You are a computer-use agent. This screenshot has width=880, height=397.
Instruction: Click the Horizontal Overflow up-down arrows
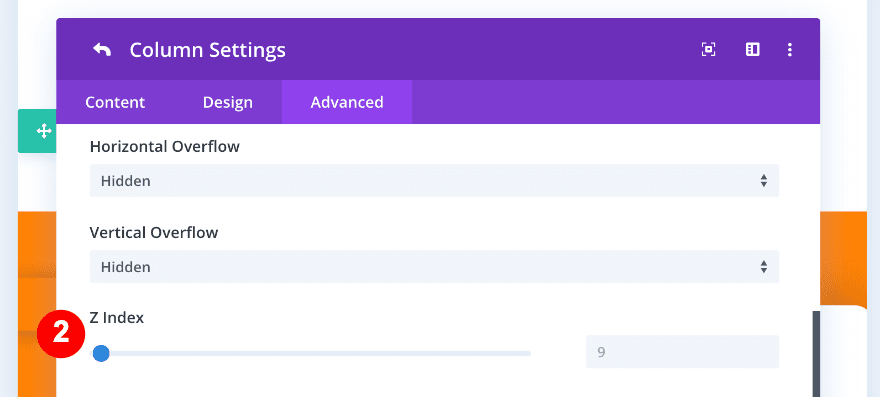tap(764, 181)
